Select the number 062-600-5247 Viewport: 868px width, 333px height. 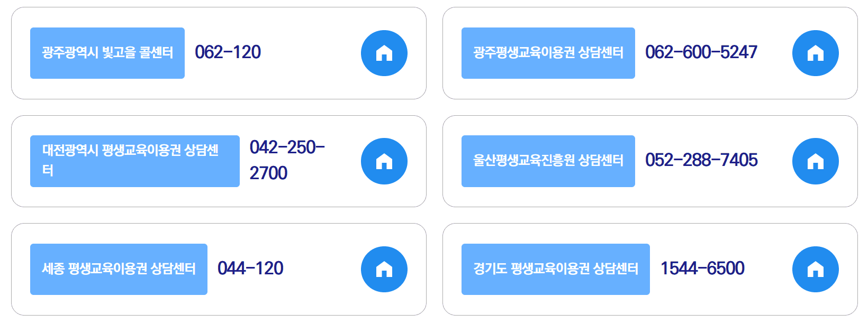point(701,52)
